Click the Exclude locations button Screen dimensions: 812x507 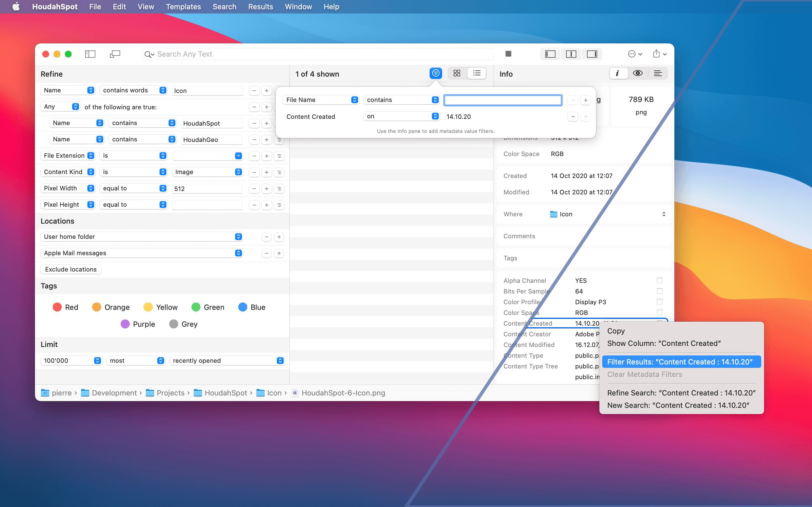pyautogui.click(x=71, y=269)
